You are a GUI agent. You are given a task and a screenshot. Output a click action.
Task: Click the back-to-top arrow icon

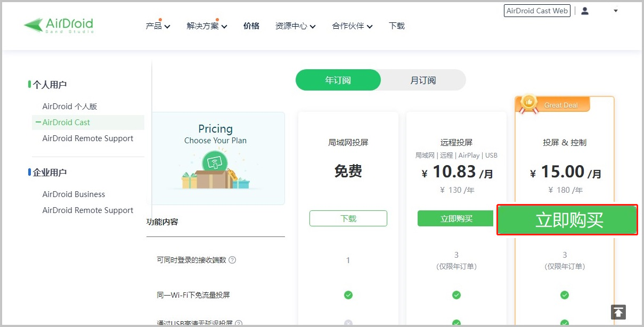pos(618,312)
